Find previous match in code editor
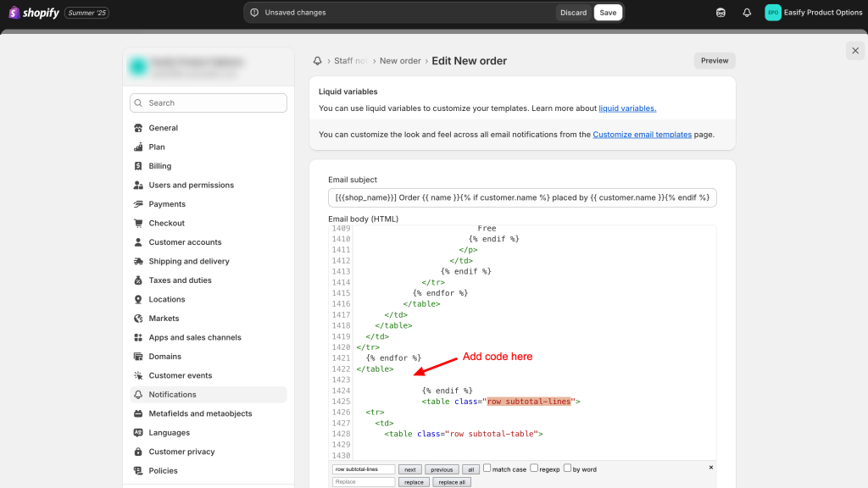Screen dimensions: 868x488 tap(442, 469)
